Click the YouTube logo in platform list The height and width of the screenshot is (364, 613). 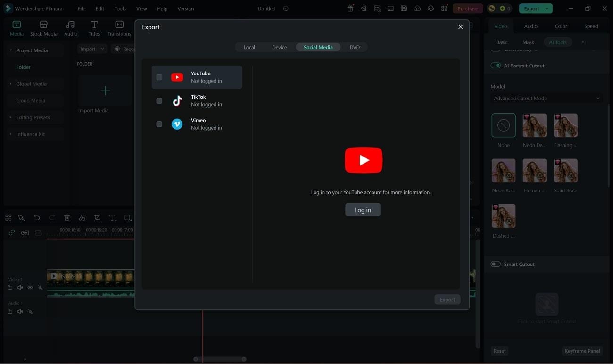177,77
